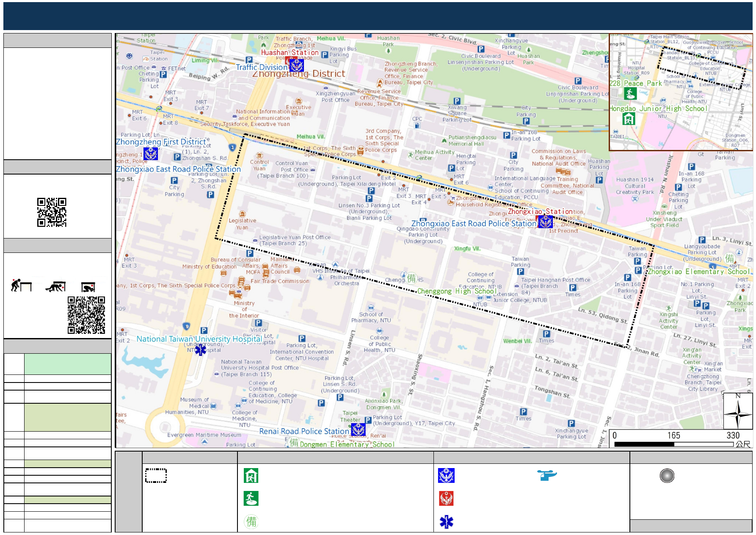Select the blue helicopter legend icon
The height and width of the screenshot is (535, 756).
click(x=547, y=475)
